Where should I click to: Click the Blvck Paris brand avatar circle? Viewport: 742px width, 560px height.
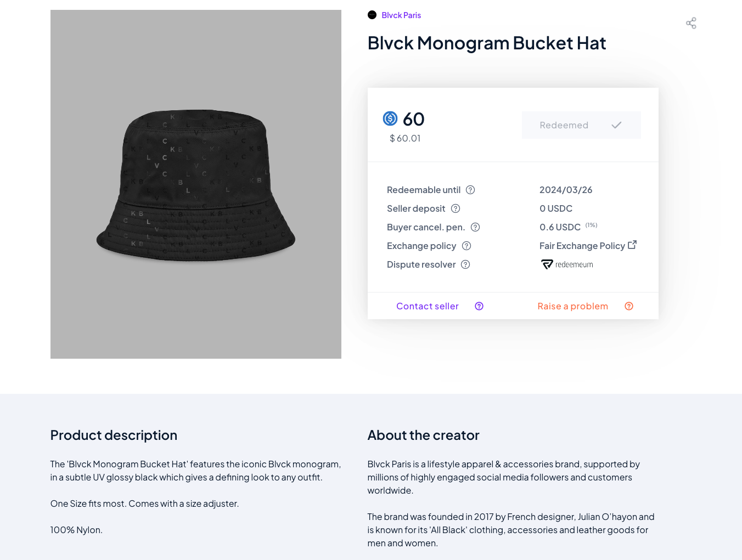(x=372, y=15)
